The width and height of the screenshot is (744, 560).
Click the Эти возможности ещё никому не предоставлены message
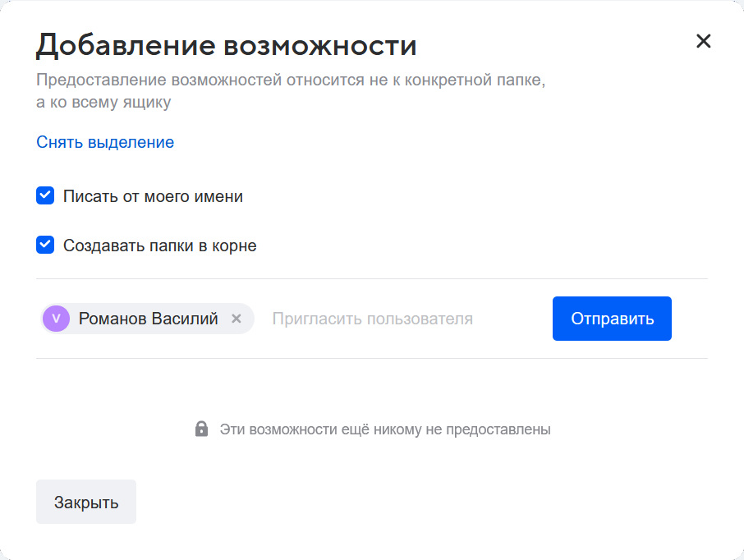pyautogui.click(x=384, y=429)
